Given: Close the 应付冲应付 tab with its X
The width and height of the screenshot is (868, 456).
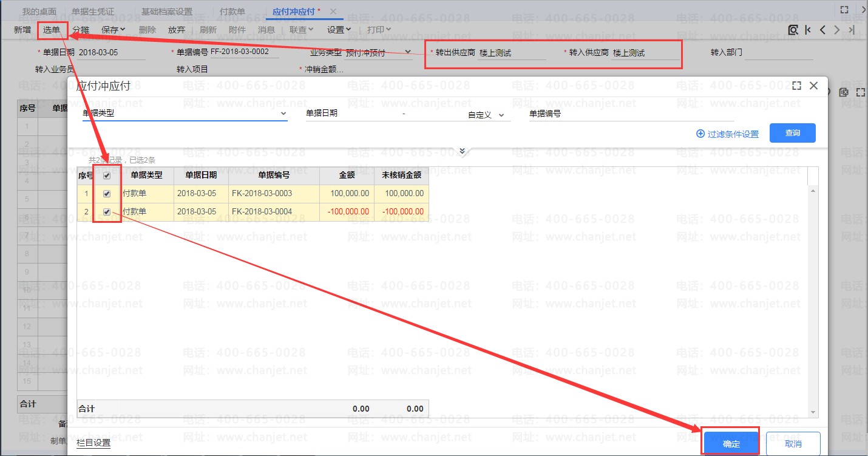Looking at the screenshot, I should 333,12.
